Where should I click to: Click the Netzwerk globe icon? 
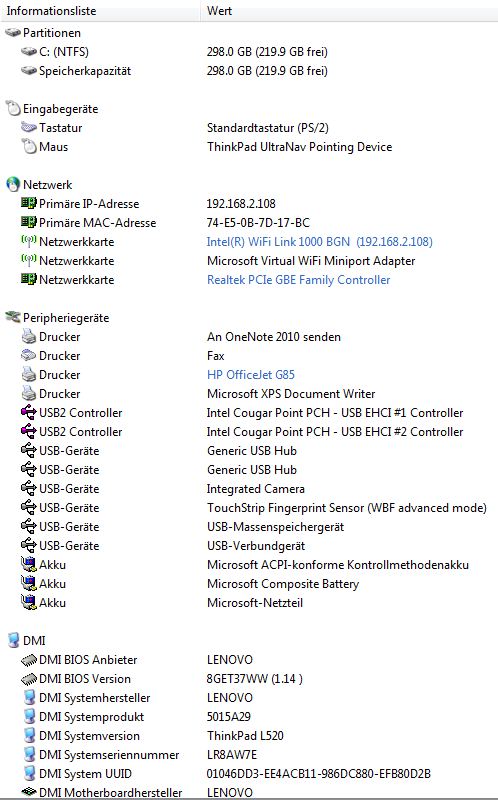coord(13,184)
